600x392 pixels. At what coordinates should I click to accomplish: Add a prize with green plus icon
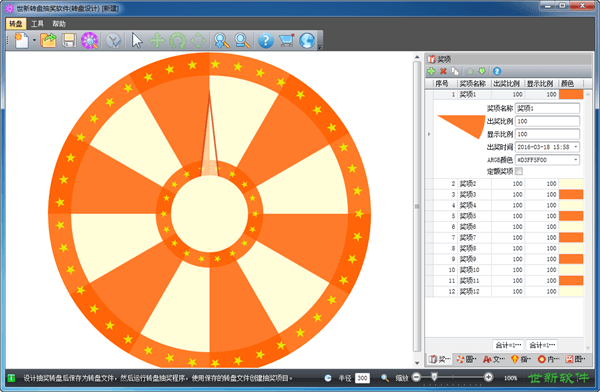click(432, 71)
